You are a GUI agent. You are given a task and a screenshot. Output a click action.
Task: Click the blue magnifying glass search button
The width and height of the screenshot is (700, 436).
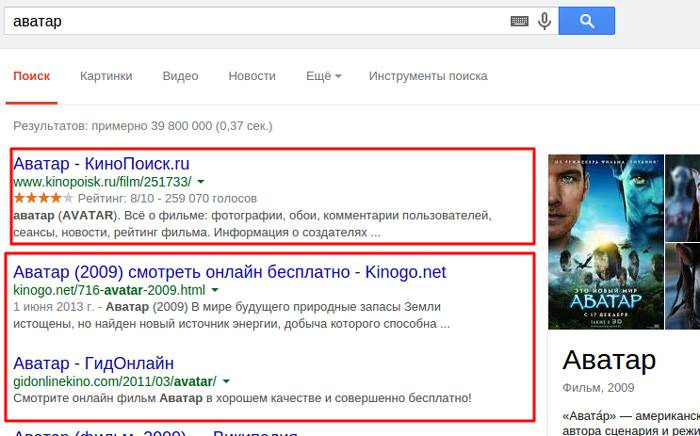586,21
